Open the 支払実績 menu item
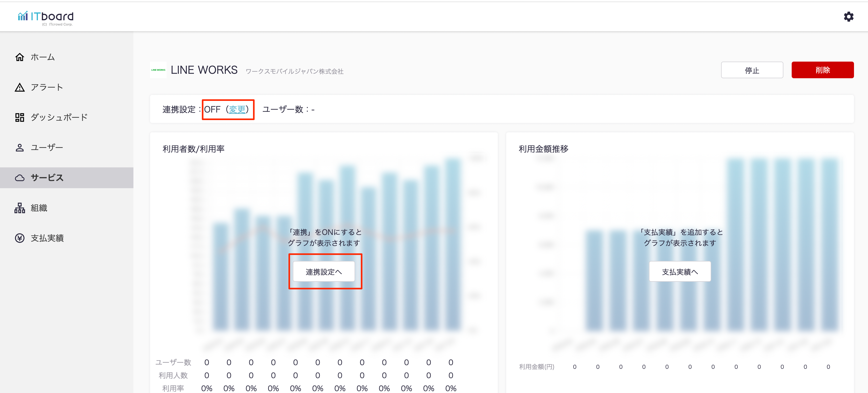Viewport: 868px width, 393px height. click(x=47, y=238)
